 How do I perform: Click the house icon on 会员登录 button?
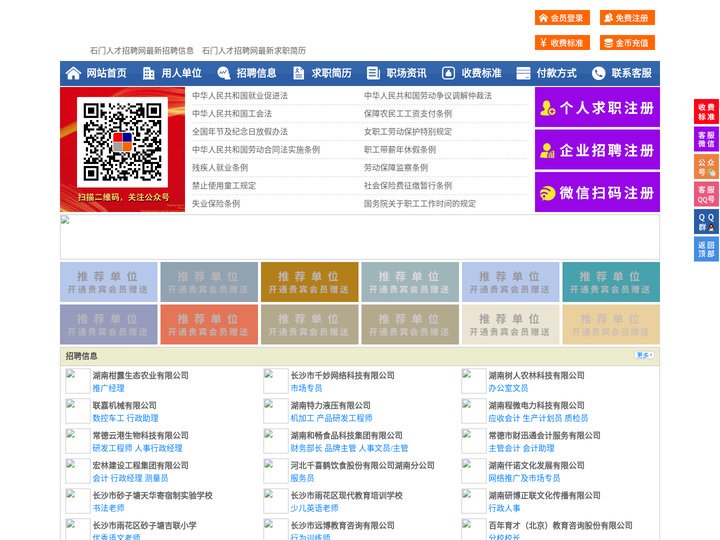(544, 18)
